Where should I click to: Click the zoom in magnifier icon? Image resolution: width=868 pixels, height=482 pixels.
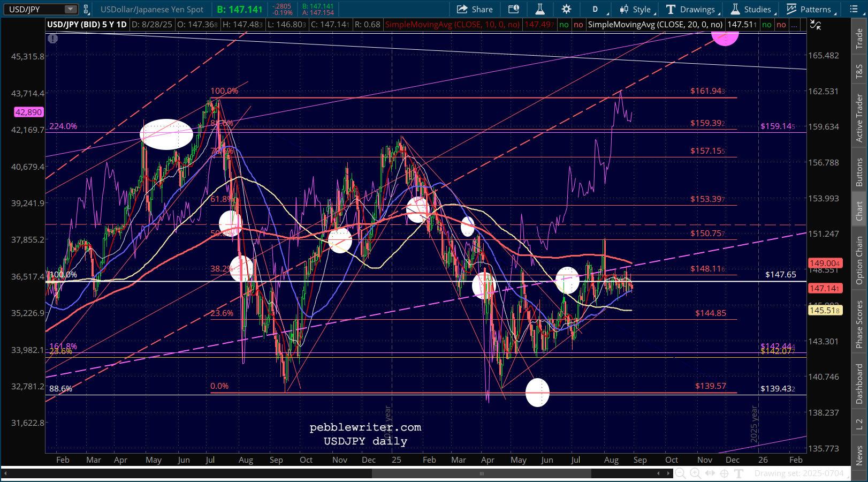[x=695, y=473]
